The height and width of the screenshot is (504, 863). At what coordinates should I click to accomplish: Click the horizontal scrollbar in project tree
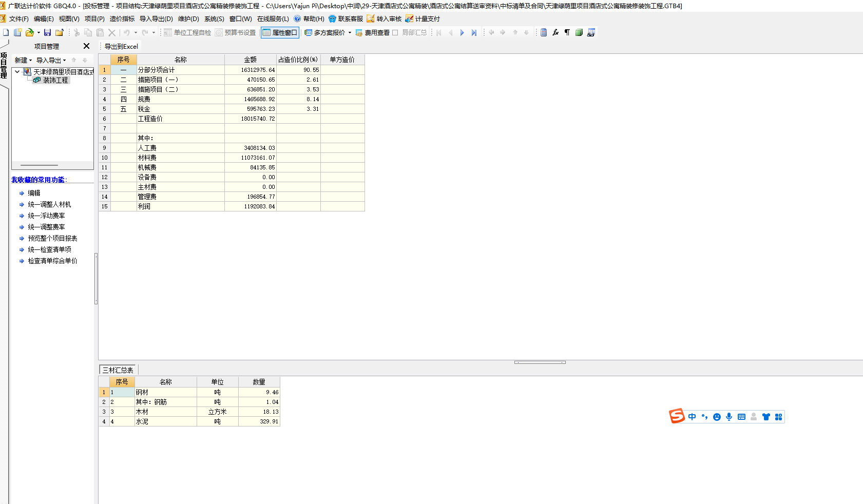point(40,165)
